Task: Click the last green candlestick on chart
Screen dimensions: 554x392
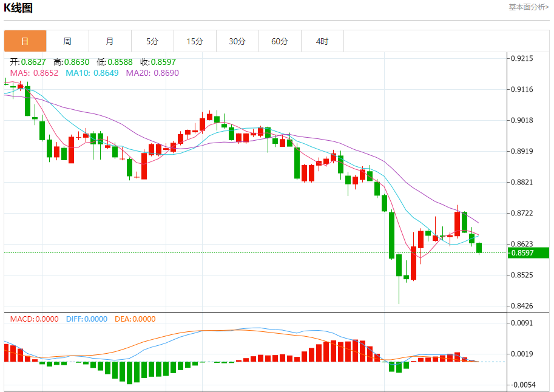Action: click(x=479, y=248)
